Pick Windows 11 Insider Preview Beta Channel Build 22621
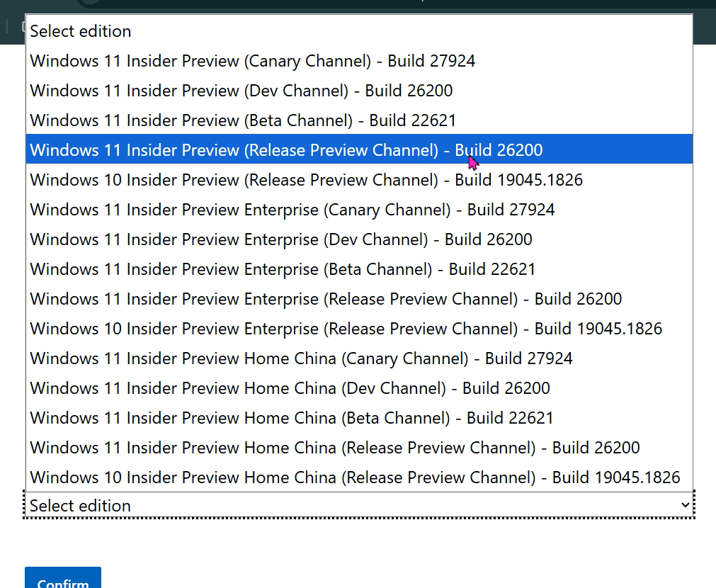Screen dimensions: 716x588 point(242,120)
